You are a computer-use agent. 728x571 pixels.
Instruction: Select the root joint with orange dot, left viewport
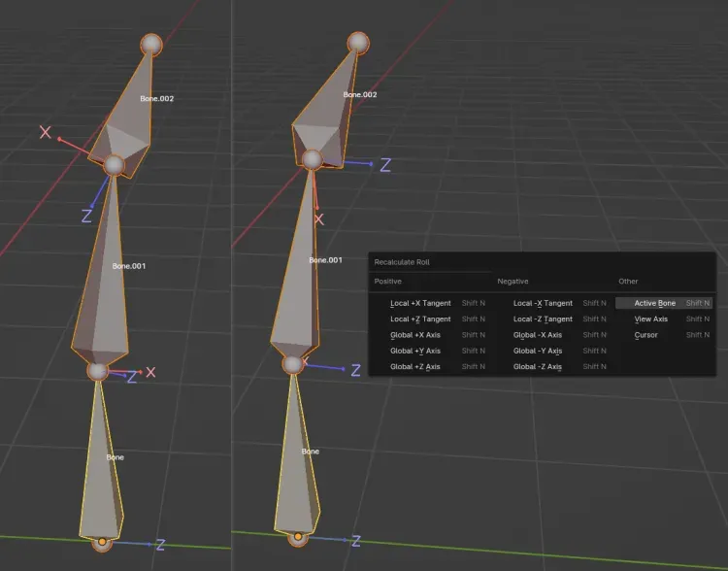(102, 542)
